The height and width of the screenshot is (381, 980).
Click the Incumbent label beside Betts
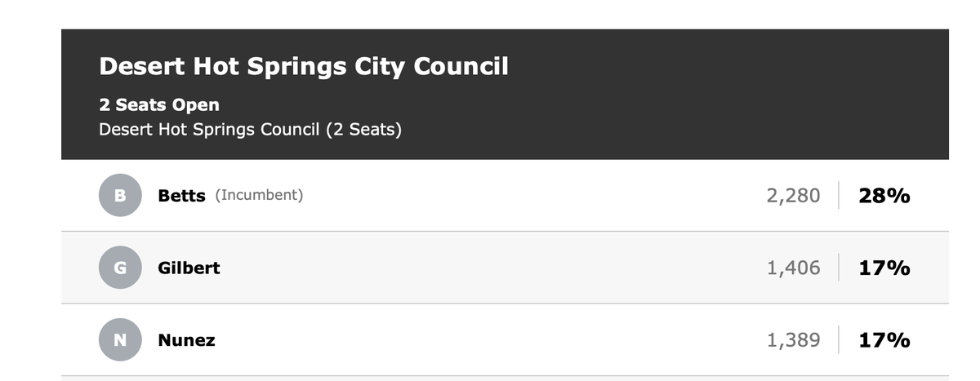[x=259, y=196]
